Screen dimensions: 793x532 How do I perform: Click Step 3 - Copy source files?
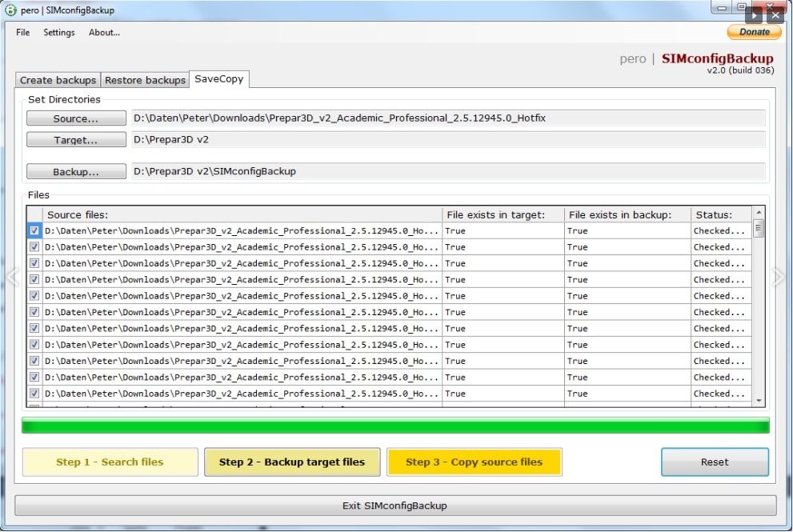click(474, 462)
